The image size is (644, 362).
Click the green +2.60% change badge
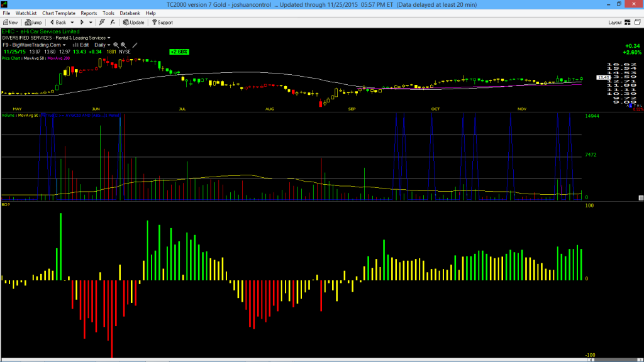pos(179,52)
